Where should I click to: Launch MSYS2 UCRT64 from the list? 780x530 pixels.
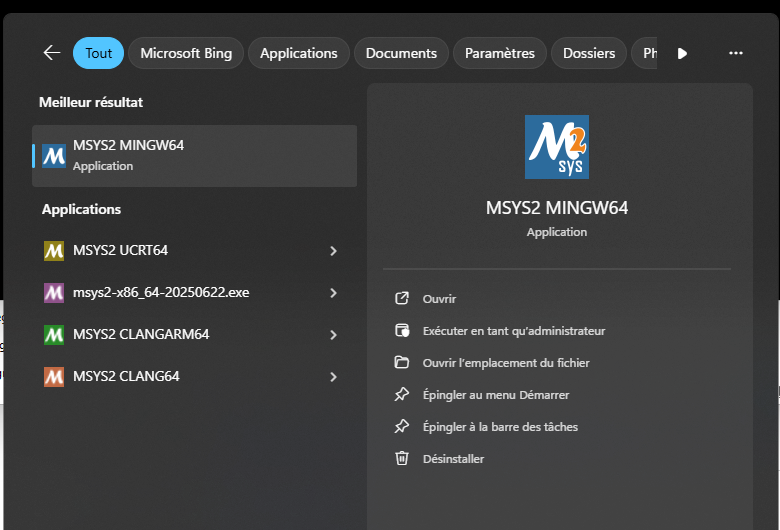pyautogui.click(x=195, y=250)
